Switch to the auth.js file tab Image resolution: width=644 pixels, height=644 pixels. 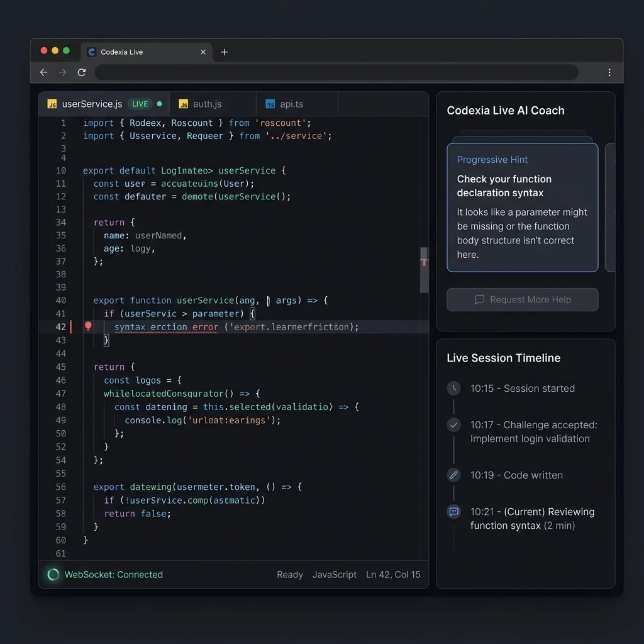tap(213, 104)
